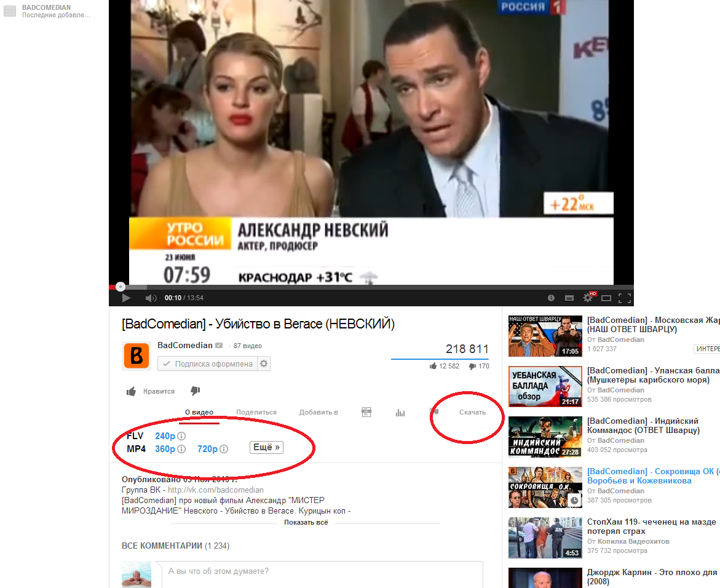This screenshot has width=720, height=588.
Task: Click the 'Подписка оформлена' subscription button
Action: point(208,364)
